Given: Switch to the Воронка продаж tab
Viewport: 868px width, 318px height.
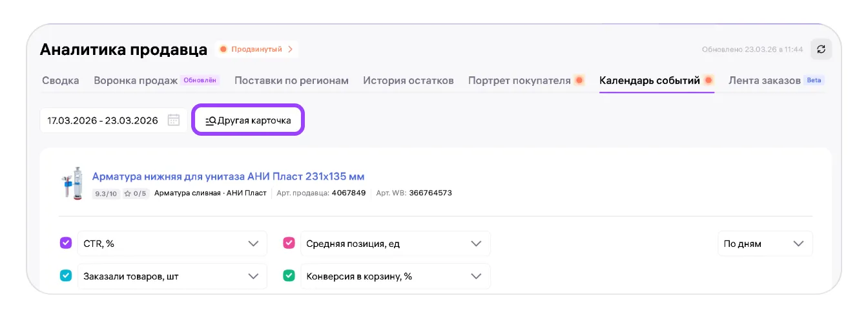Looking at the screenshot, I should (x=136, y=81).
